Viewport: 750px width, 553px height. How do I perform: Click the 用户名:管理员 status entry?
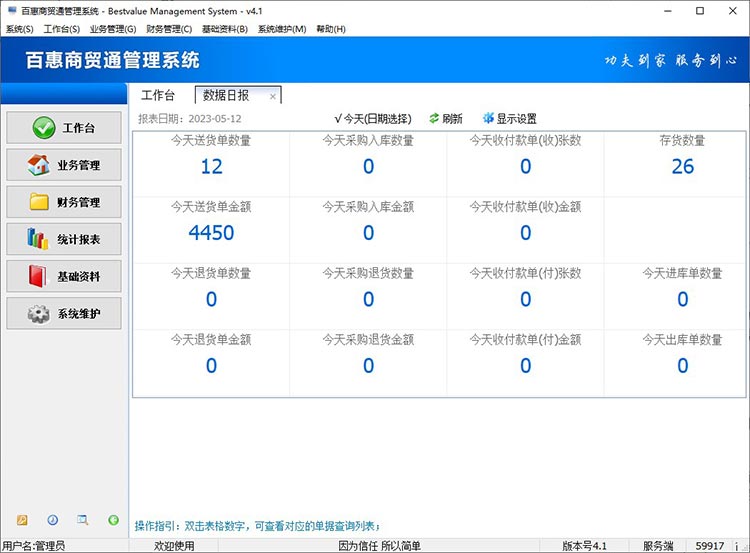point(33,546)
